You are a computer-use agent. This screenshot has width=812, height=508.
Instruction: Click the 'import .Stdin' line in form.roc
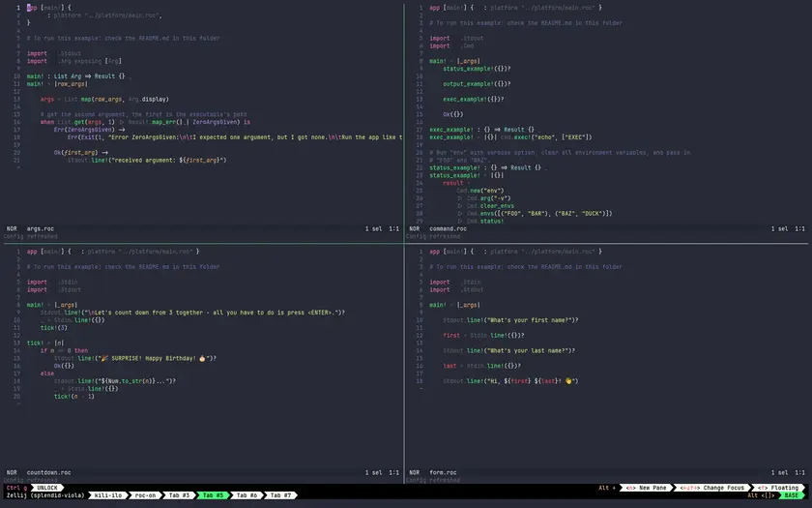tap(454, 282)
